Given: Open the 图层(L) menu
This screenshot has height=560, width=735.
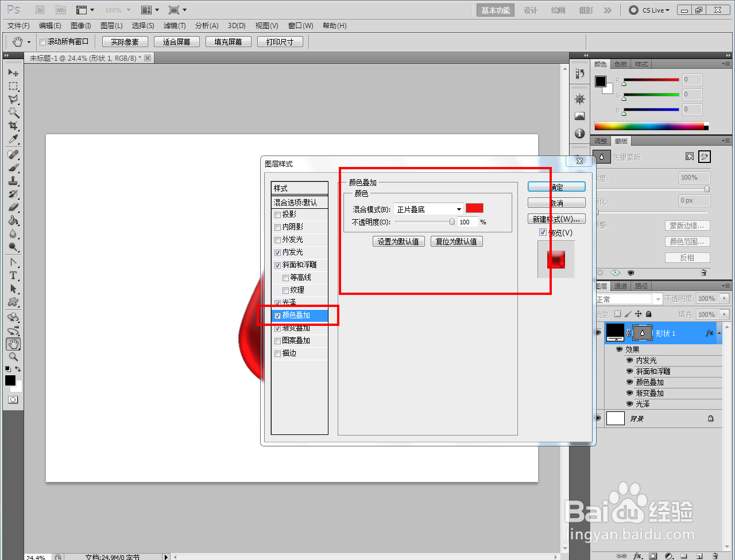Looking at the screenshot, I should pos(111,26).
